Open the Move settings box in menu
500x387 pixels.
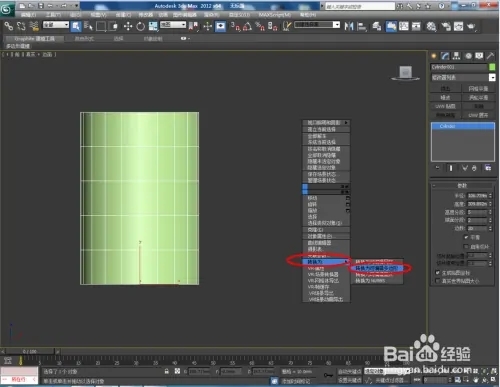click(348, 198)
